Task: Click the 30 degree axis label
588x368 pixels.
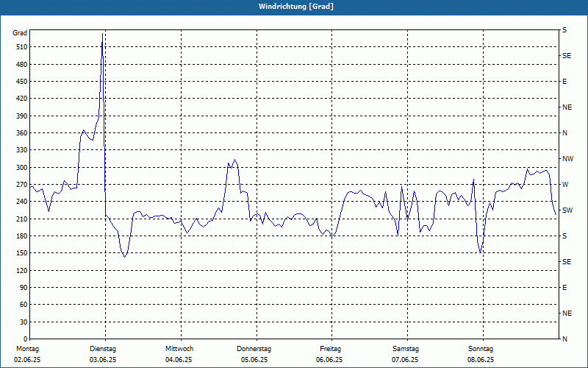Action: pyautogui.click(x=24, y=322)
